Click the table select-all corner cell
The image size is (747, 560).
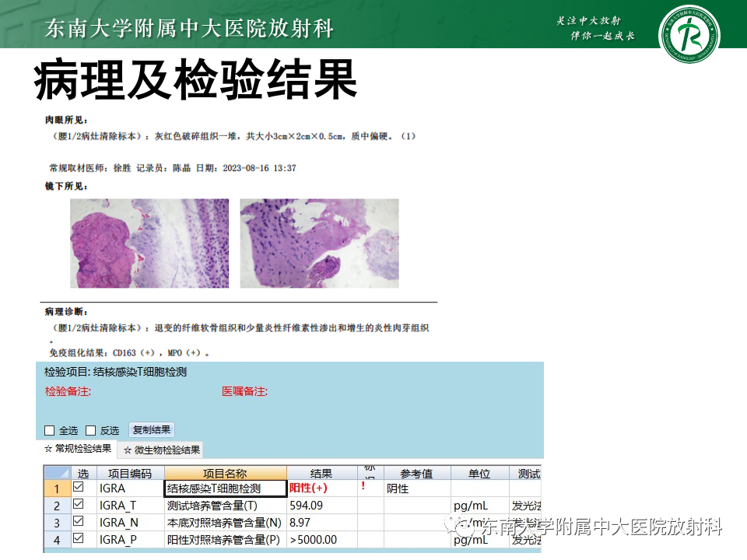click(57, 474)
